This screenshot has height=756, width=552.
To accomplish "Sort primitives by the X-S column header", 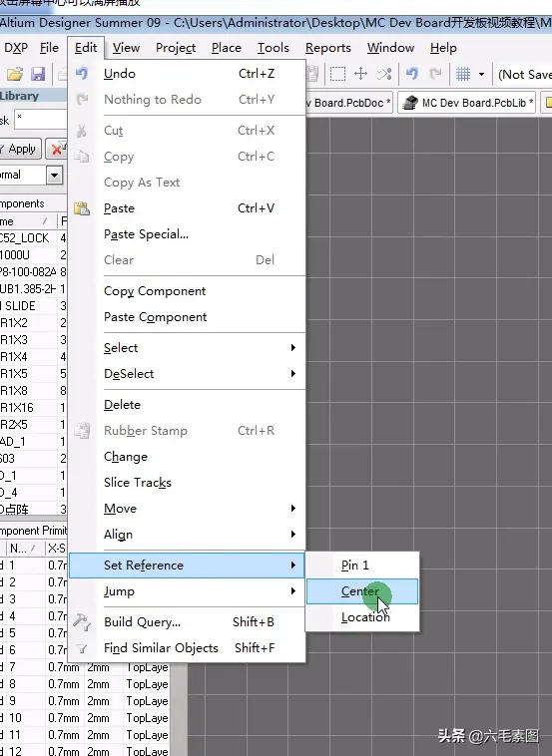I will coord(57,549).
